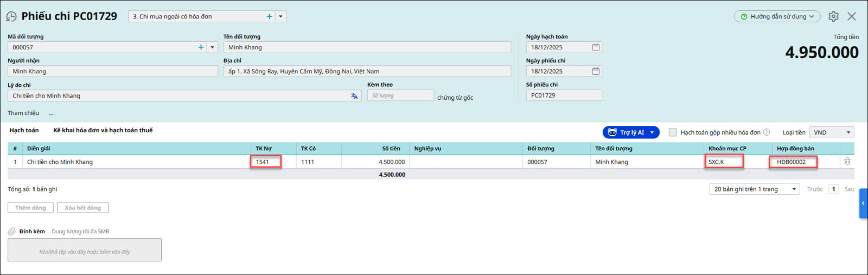868x275 pixels.
Task: Open settings gear icon
Action: click(x=833, y=16)
